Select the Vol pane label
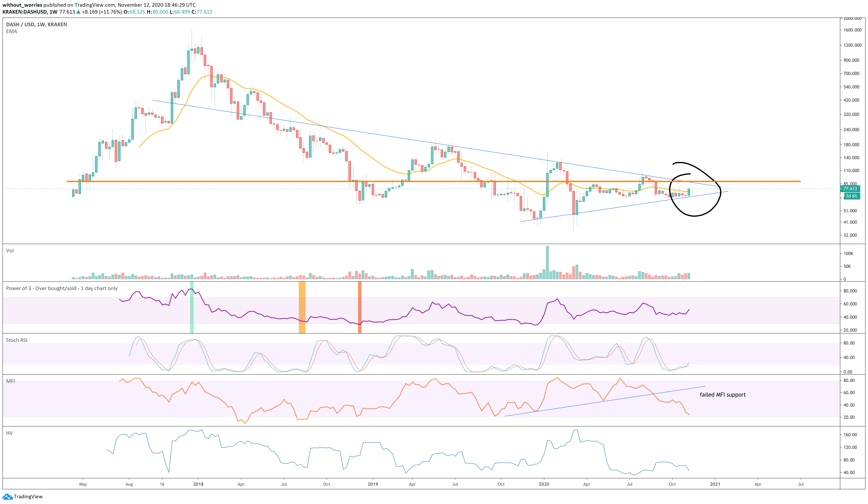Viewport: 868px width, 504px height. coord(10,251)
